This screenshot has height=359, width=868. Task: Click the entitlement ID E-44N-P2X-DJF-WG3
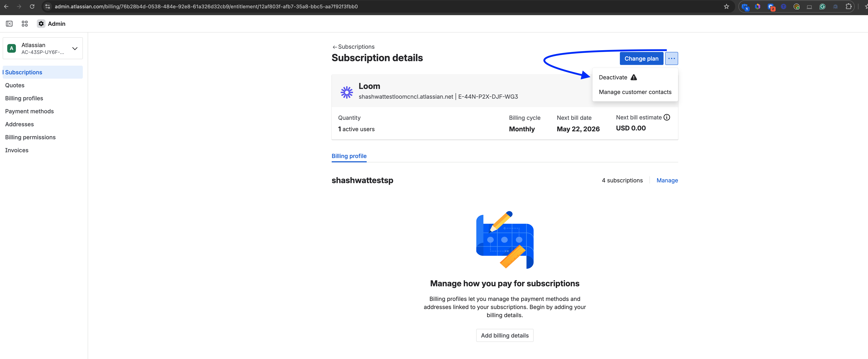pyautogui.click(x=488, y=97)
